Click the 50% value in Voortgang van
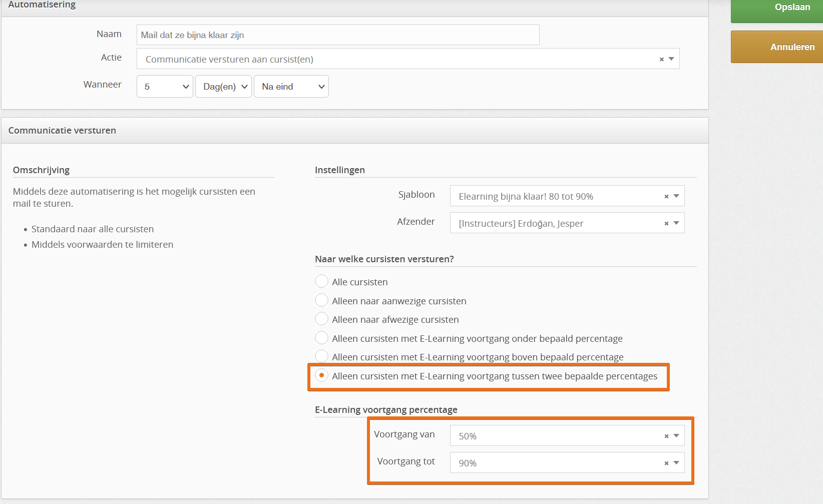 click(x=468, y=436)
